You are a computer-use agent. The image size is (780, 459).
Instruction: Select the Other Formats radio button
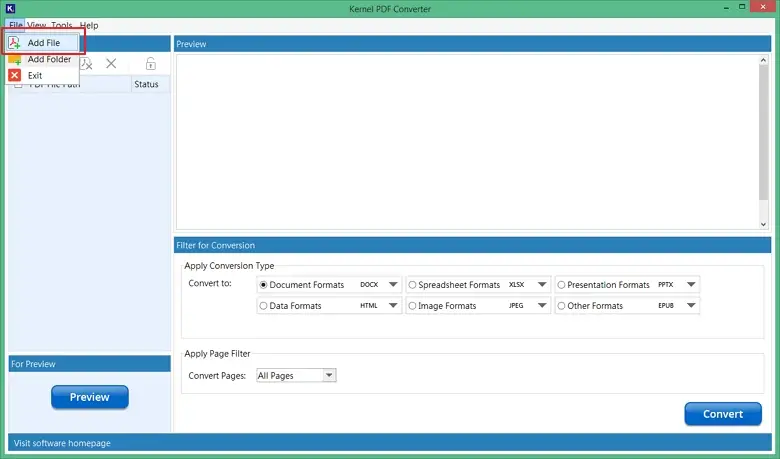tap(561, 306)
